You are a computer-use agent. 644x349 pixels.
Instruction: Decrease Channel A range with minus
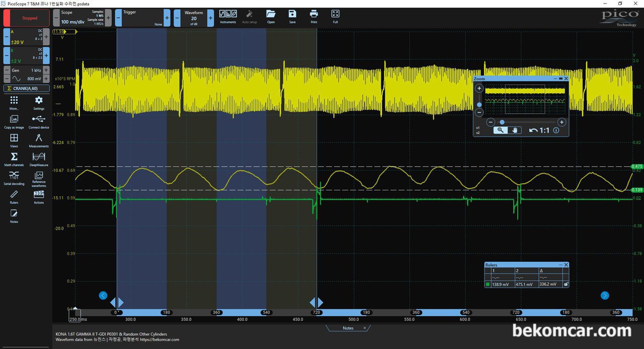tap(6, 37)
